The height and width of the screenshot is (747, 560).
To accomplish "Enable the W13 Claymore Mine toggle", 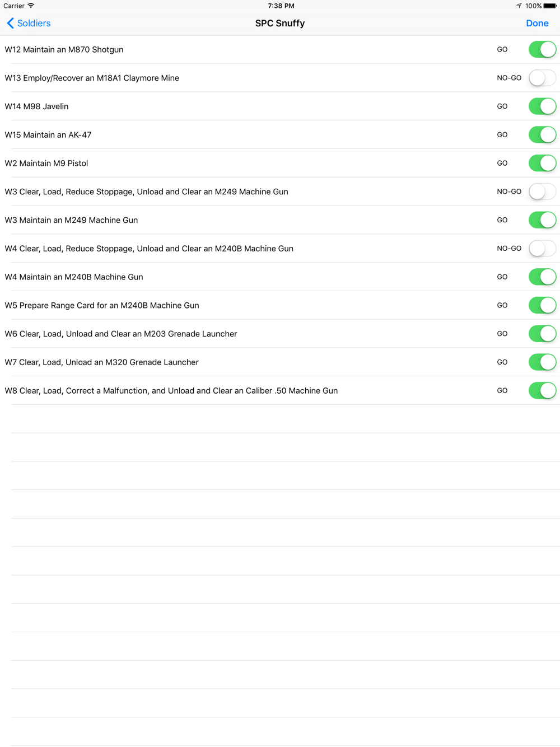I will [542, 78].
